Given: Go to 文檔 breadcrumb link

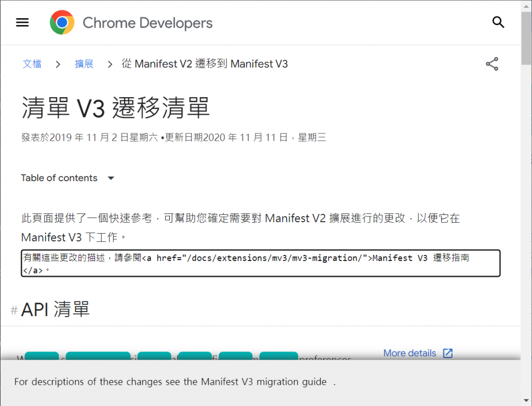Looking at the screenshot, I should tap(32, 64).
